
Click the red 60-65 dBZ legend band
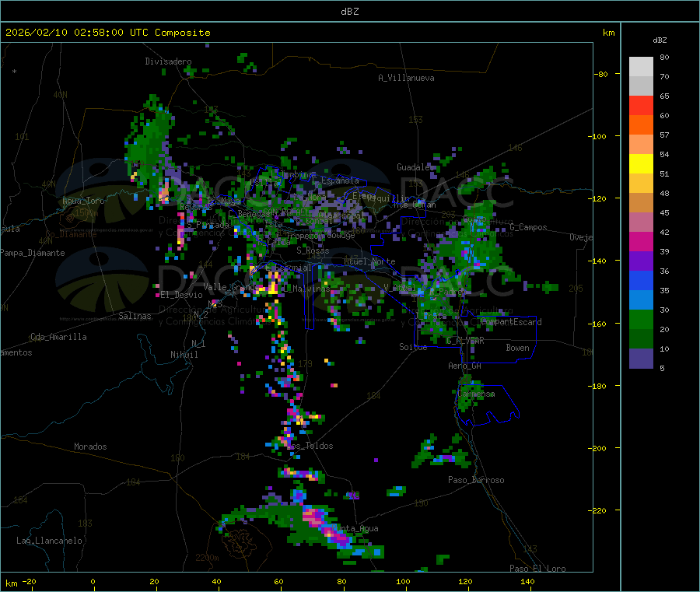point(641,105)
